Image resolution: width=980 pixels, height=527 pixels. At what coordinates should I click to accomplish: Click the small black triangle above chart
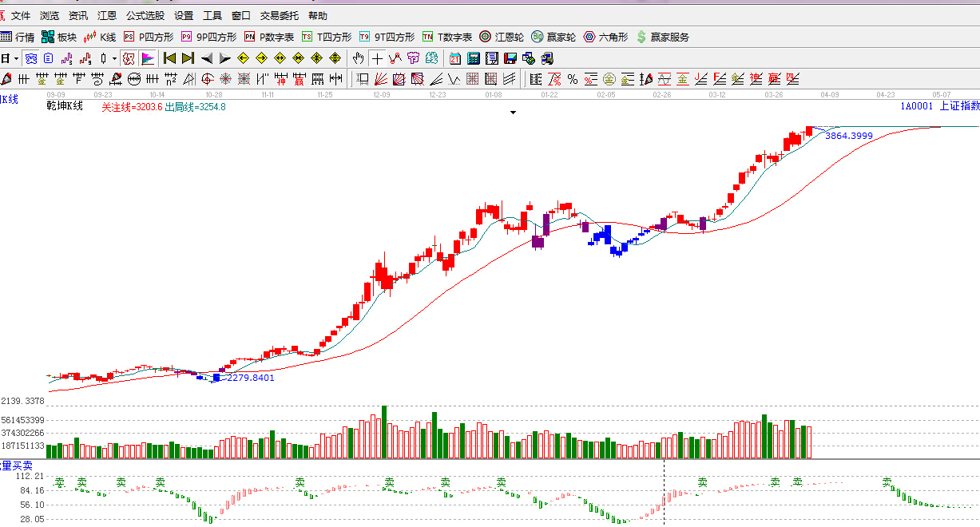pyautogui.click(x=513, y=113)
